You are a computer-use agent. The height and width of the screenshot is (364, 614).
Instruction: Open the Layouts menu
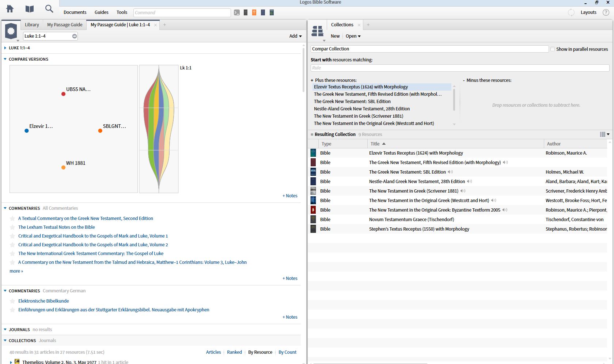[x=588, y=12]
